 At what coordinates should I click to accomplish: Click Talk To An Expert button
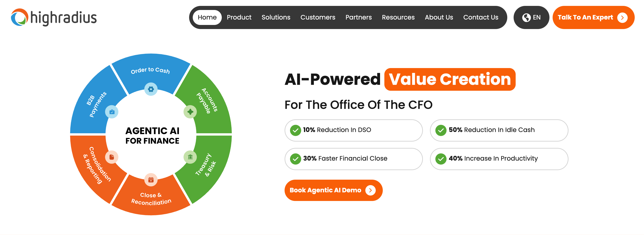pyautogui.click(x=593, y=17)
